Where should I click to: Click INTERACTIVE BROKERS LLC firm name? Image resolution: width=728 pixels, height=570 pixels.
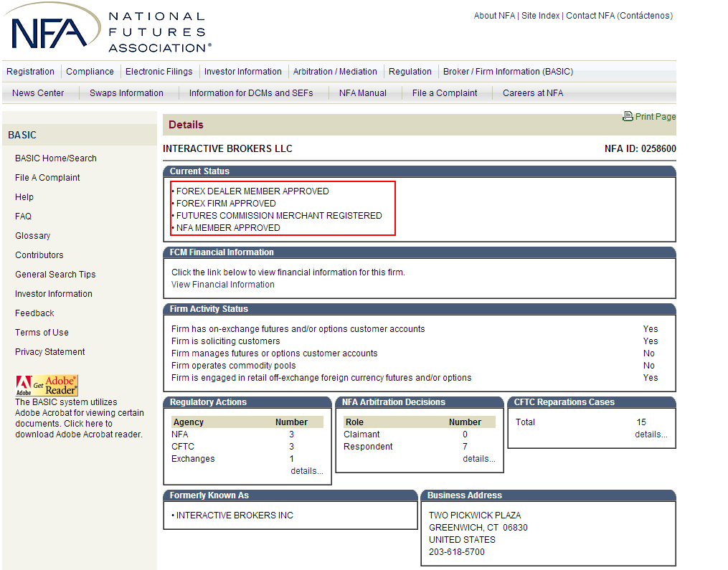(x=227, y=148)
